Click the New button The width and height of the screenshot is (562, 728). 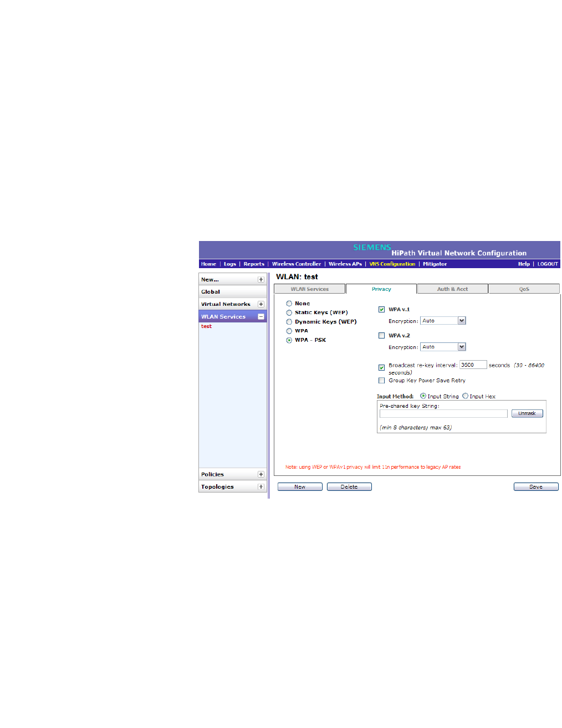[x=300, y=487]
